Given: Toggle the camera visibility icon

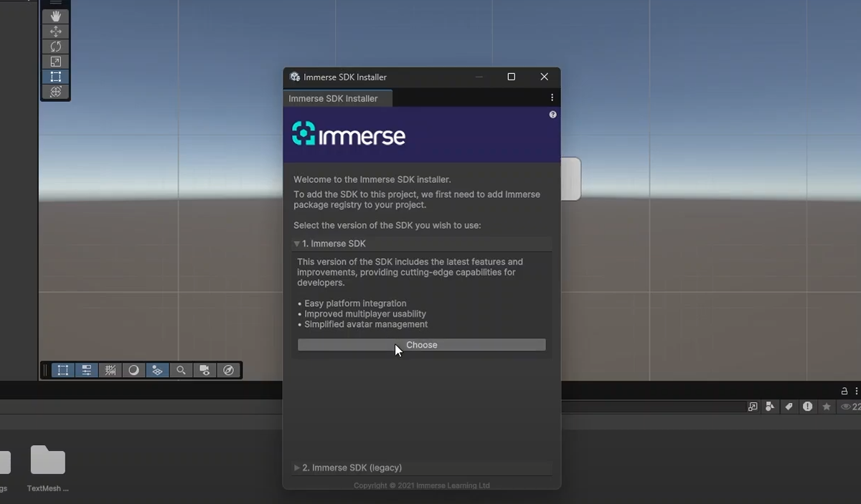Looking at the screenshot, I should (204, 370).
